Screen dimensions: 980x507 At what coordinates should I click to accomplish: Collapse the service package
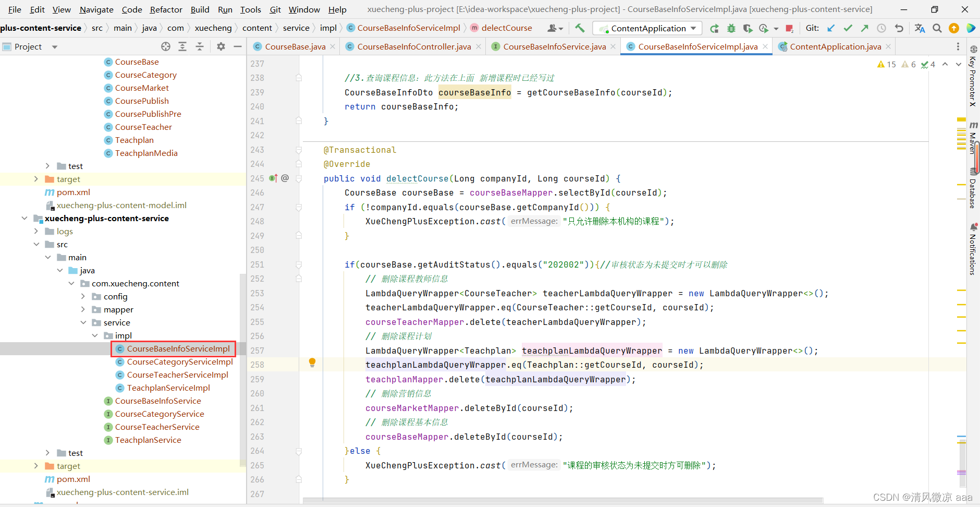(83, 322)
